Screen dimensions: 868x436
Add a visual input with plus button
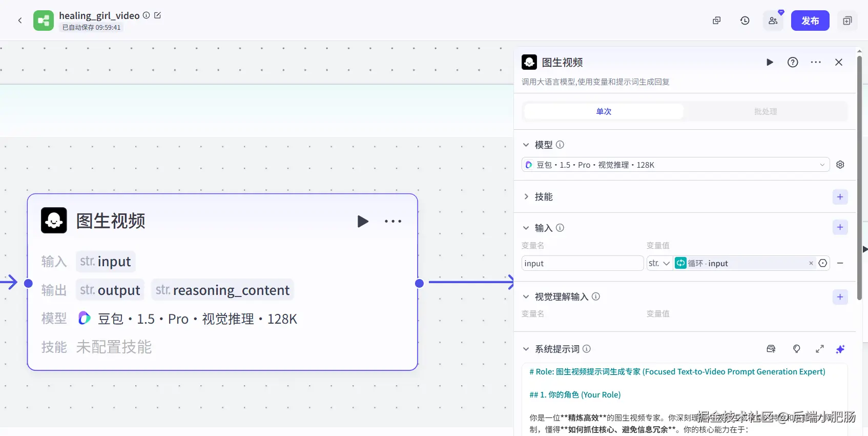(x=840, y=297)
